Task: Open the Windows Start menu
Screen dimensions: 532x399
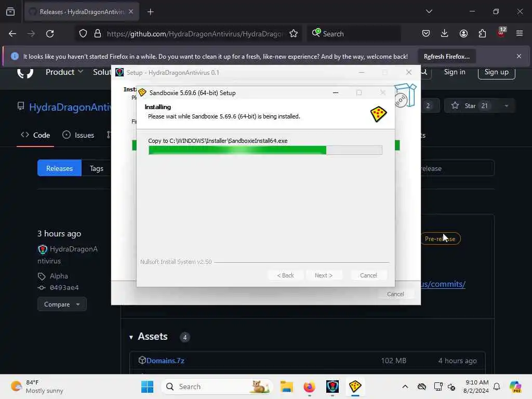Action: pyautogui.click(x=147, y=387)
